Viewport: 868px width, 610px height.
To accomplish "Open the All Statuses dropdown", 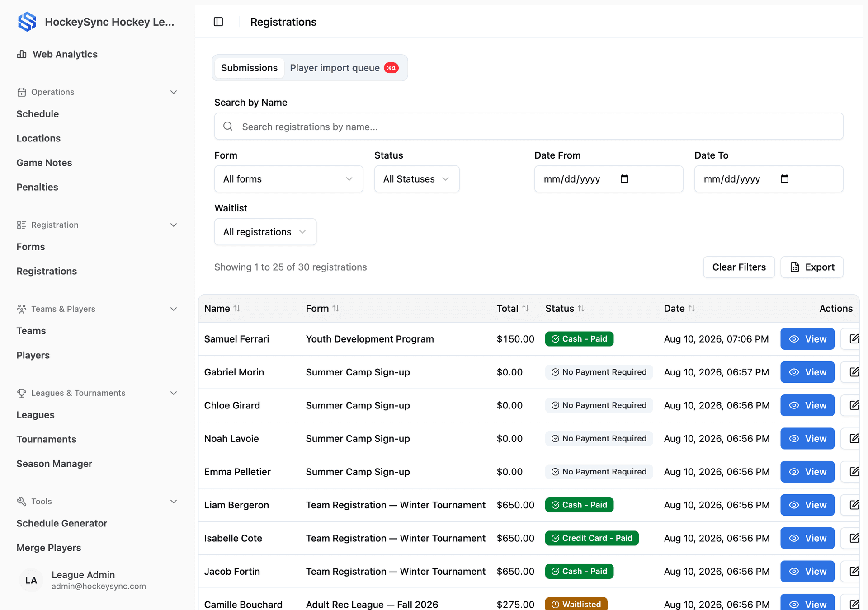I will [x=417, y=179].
